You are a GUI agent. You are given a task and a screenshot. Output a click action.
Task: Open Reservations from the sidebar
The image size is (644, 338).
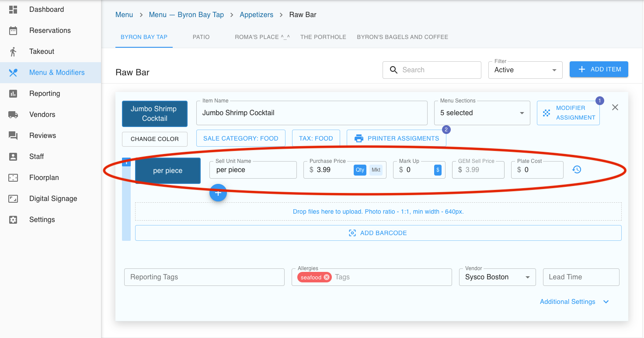[50, 30]
